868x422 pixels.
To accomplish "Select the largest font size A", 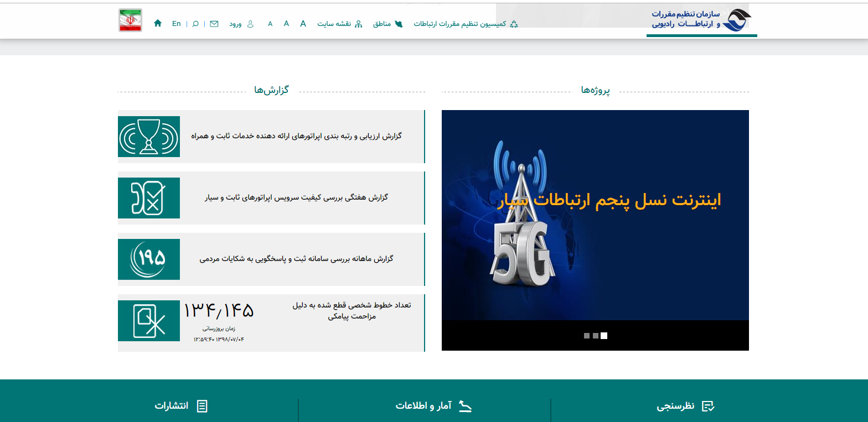I will 303,23.
